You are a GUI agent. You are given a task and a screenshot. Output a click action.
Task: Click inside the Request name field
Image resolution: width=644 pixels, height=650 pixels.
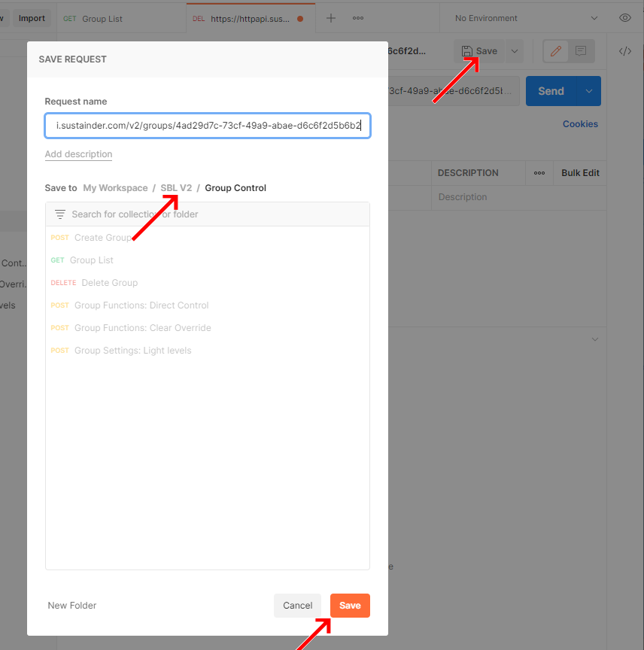pos(207,125)
